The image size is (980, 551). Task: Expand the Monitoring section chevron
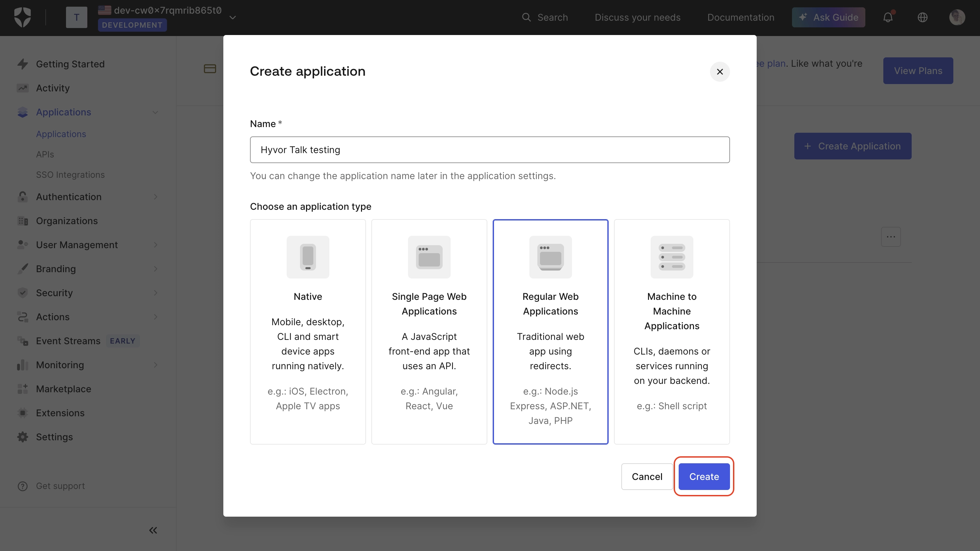(155, 365)
